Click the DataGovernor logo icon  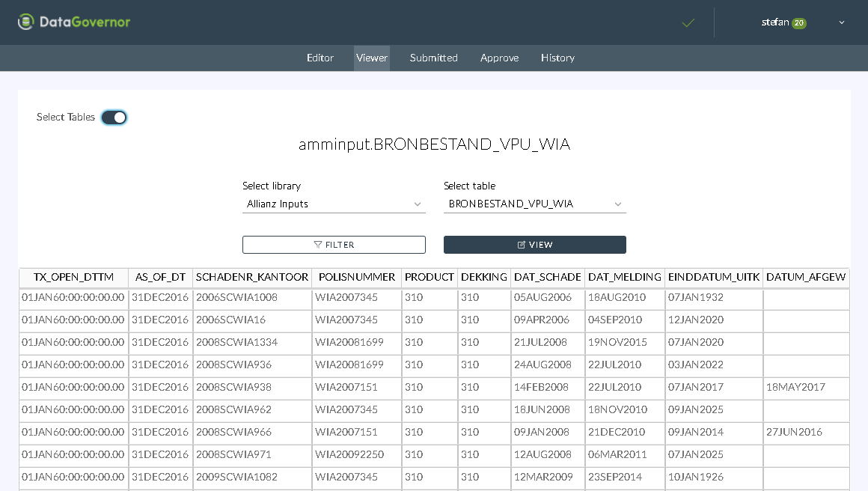26,22
